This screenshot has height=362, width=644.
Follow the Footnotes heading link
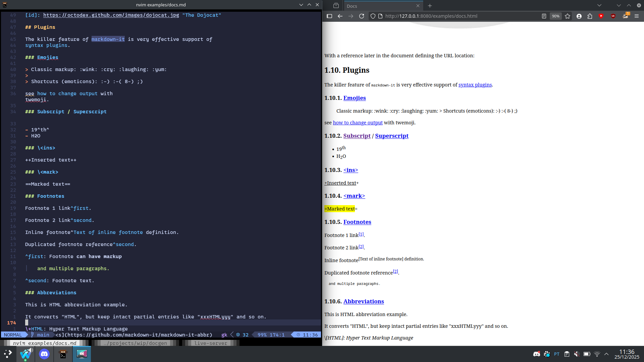357,222
